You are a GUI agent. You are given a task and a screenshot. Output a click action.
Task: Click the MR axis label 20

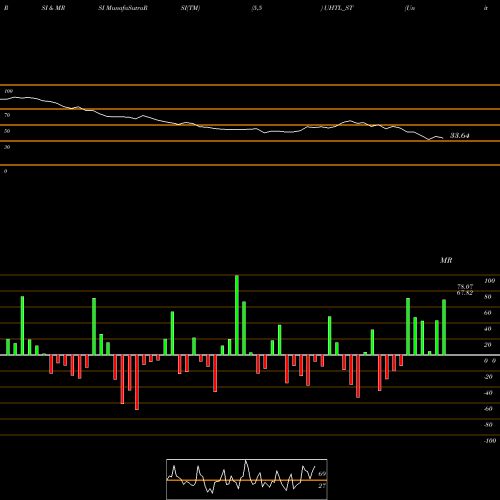[488, 345]
